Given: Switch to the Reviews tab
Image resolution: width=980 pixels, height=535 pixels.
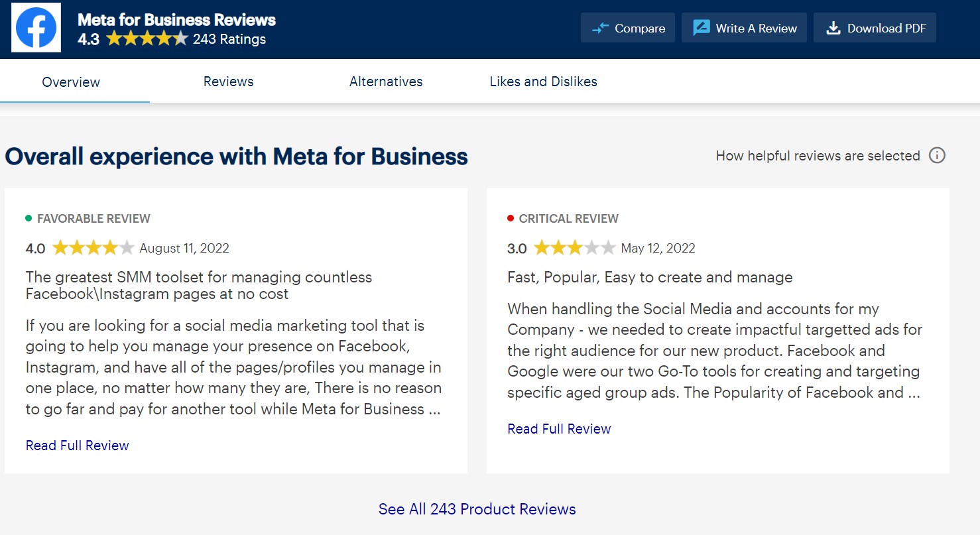Looking at the screenshot, I should (228, 82).
